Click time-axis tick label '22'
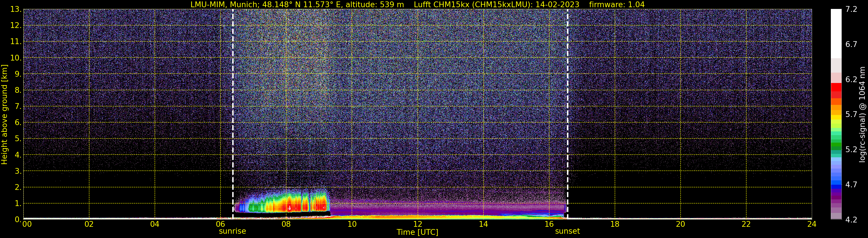The height and width of the screenshot is (238, 868). (x=746, y=224)
